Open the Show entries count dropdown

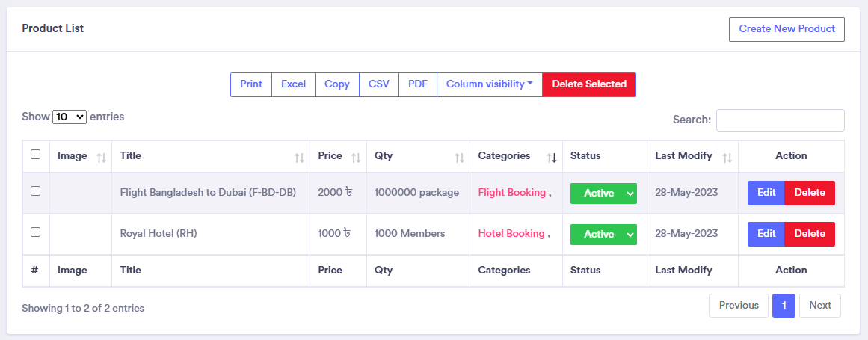[70, 117]
